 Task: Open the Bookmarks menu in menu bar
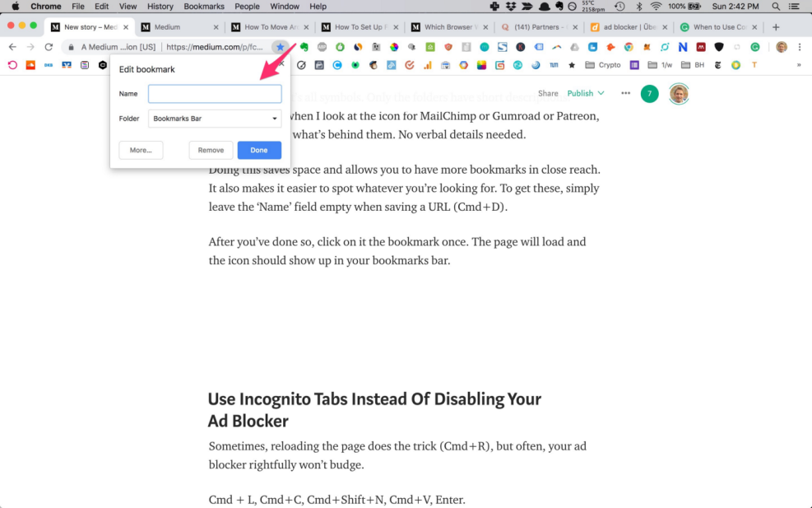click(x=204, y=7)
